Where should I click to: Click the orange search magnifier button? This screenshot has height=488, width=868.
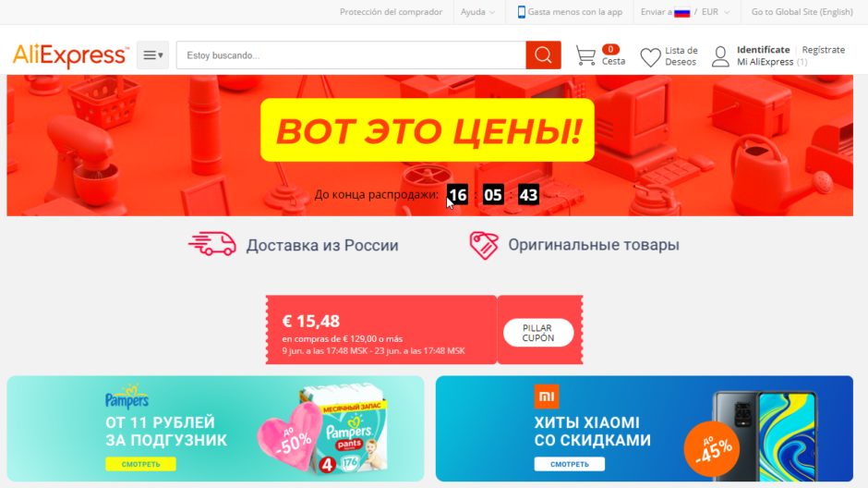(543, 55)
